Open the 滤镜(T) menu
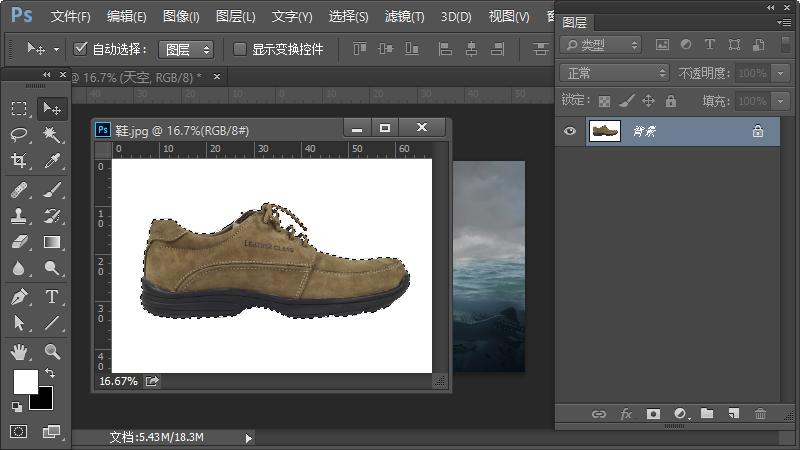This screenshot has height=450, width=800. tap(404, 17)
